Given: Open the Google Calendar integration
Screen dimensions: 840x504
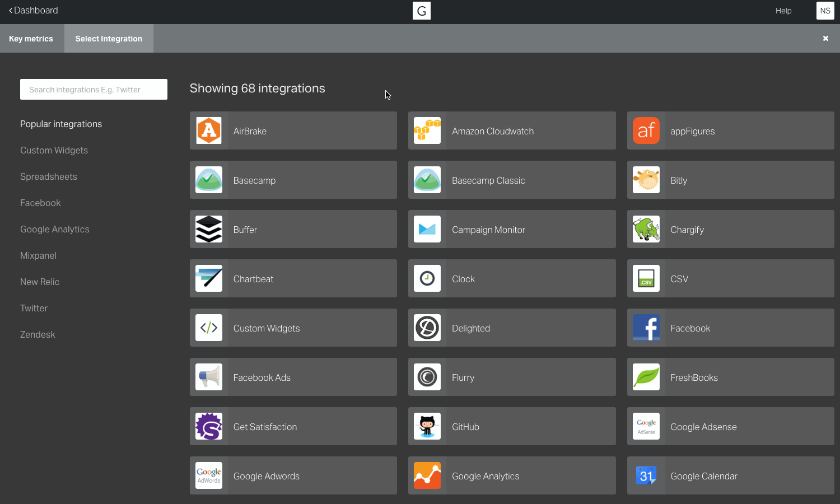Looking at the screenshot, I should point(730,475).
